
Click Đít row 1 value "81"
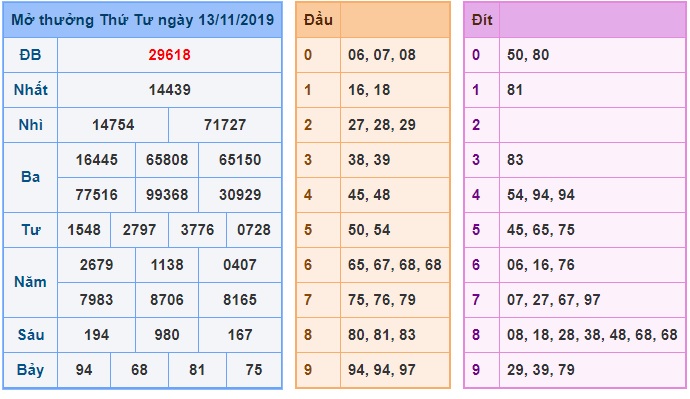[x=515, y=90]
